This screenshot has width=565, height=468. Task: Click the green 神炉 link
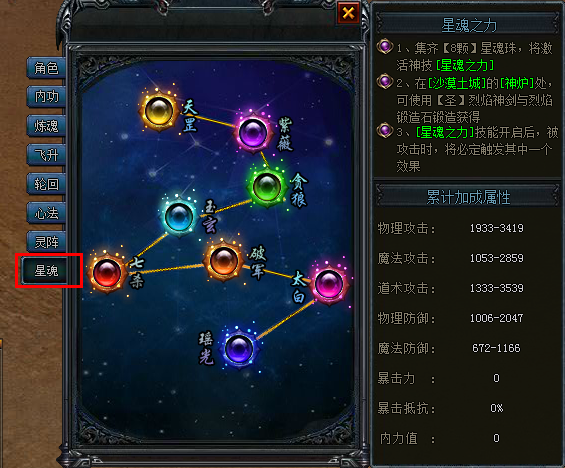[517, 83]
